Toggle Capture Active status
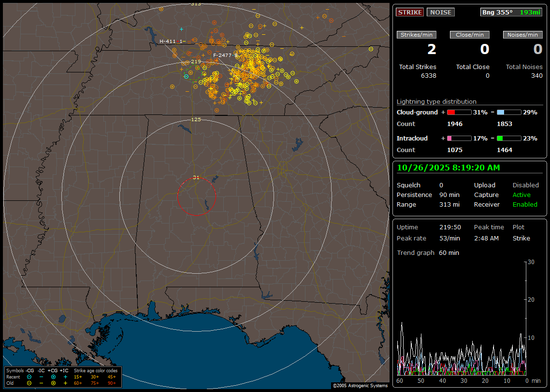 tap(521, 195)
